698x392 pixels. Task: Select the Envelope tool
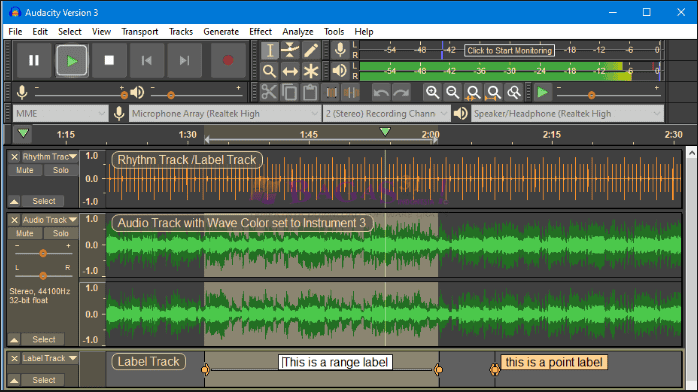click(290, 51)
